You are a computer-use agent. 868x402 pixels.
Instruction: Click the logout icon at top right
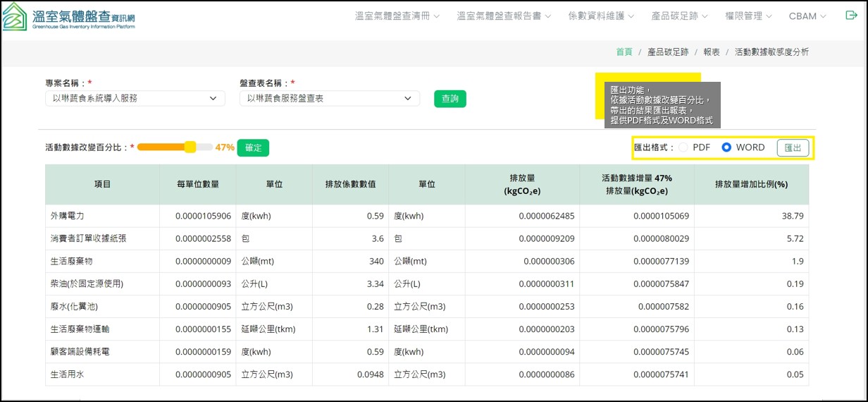pyautogui.click(x=850, y=16)
